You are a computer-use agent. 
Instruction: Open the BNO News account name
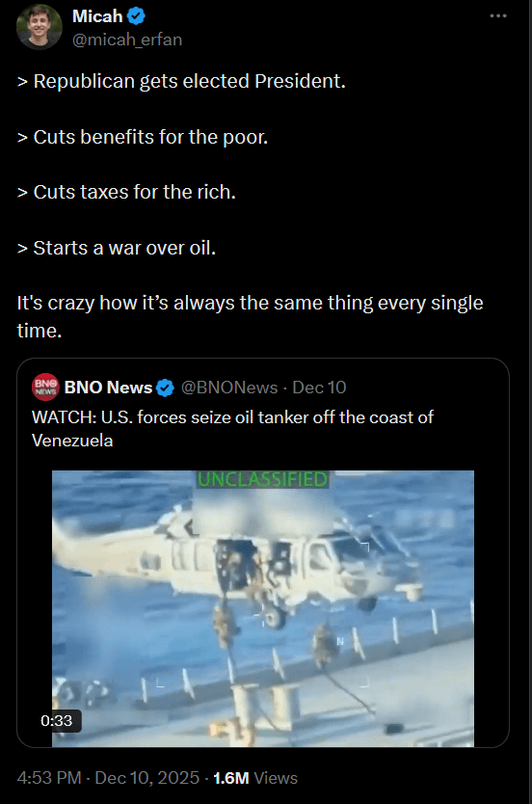[x=108, y=388]
